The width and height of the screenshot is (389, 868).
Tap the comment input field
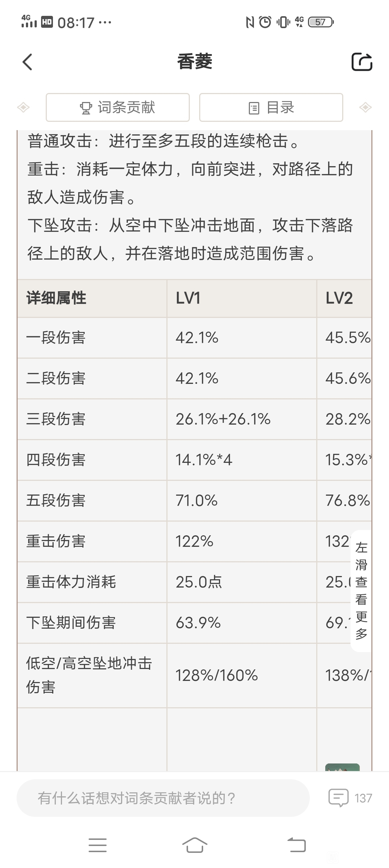pyautogui.click(x=163, y=798)
